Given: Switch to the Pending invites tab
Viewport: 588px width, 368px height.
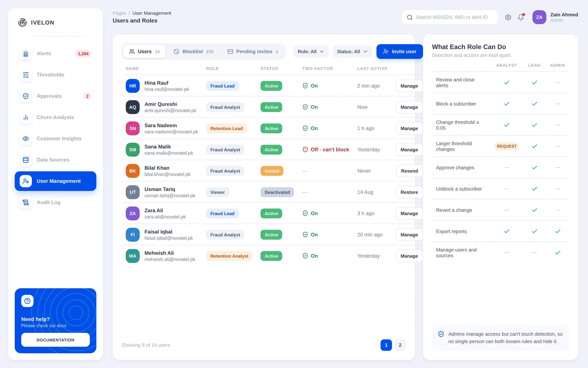Looking at the screenshot, I should pos(253,52).
